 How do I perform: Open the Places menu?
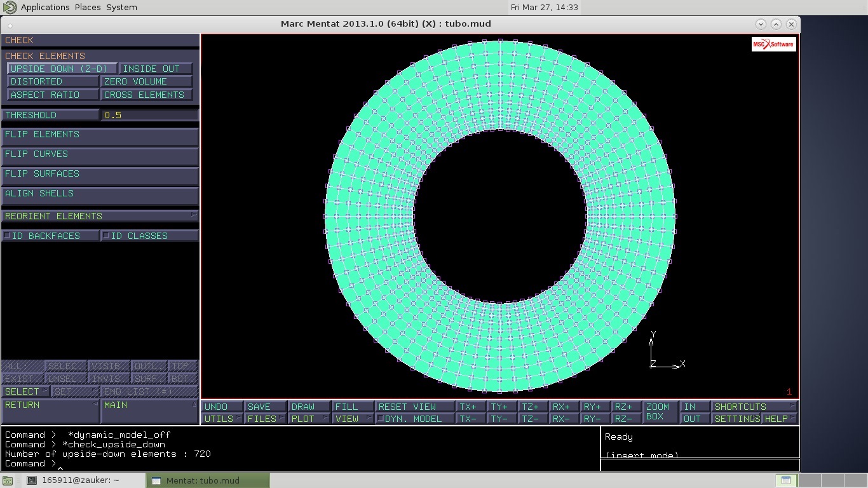88,7
